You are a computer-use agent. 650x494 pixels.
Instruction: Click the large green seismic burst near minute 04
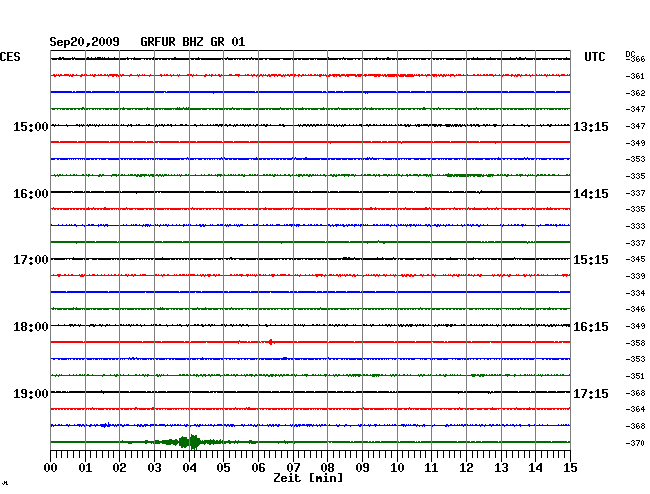(x=190, y=442)
